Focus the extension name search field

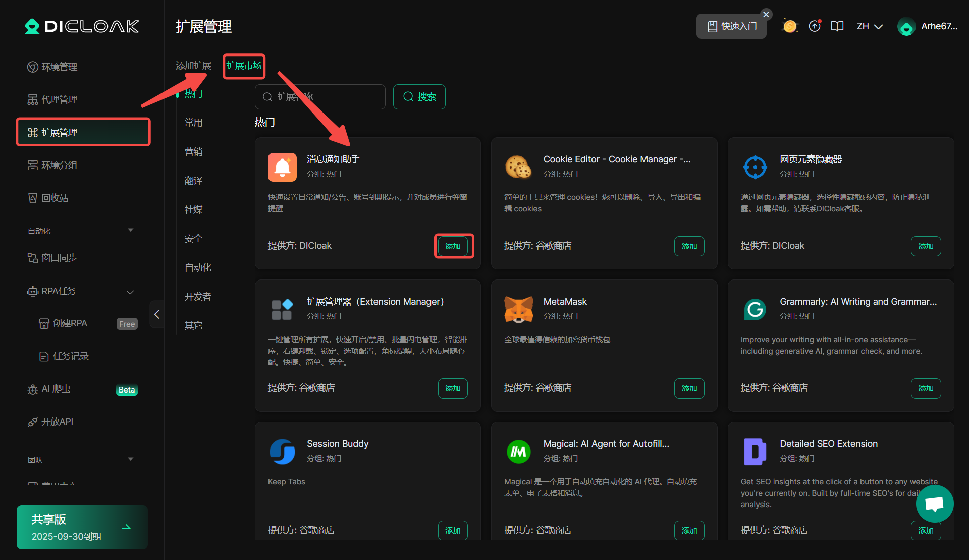pyautogui.click(x=320, y=97)
